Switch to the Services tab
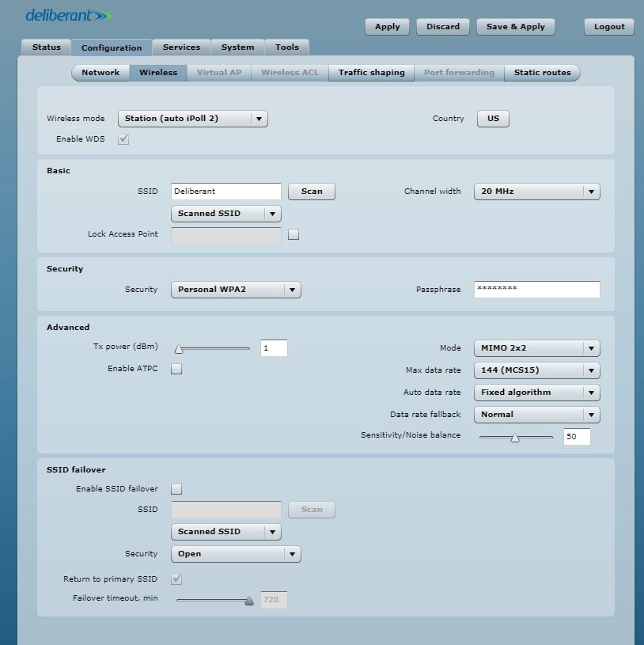The image size is (644, 645). click(x=181, y=47)
